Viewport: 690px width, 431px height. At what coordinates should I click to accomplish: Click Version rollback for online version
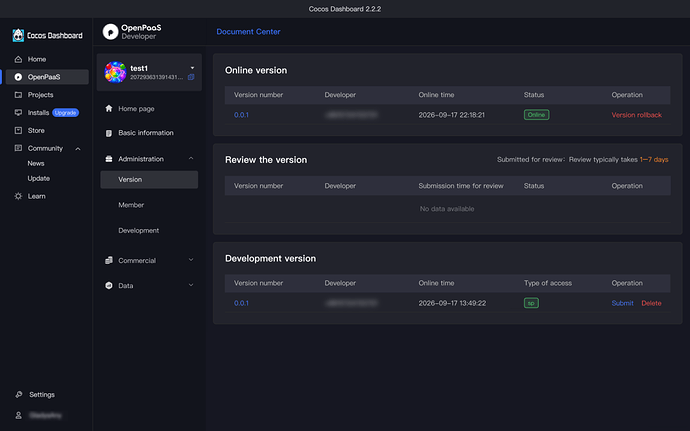(636, 115)
